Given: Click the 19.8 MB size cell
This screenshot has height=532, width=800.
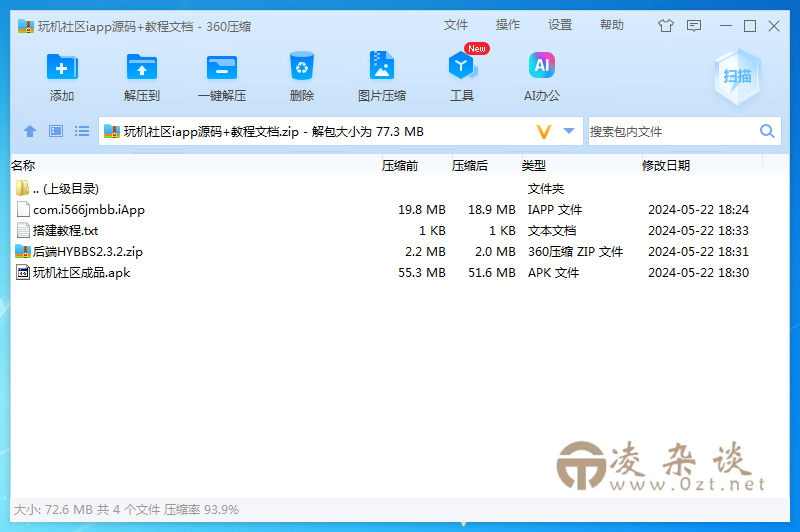Looking at the screenshot, I should (421, 210).
